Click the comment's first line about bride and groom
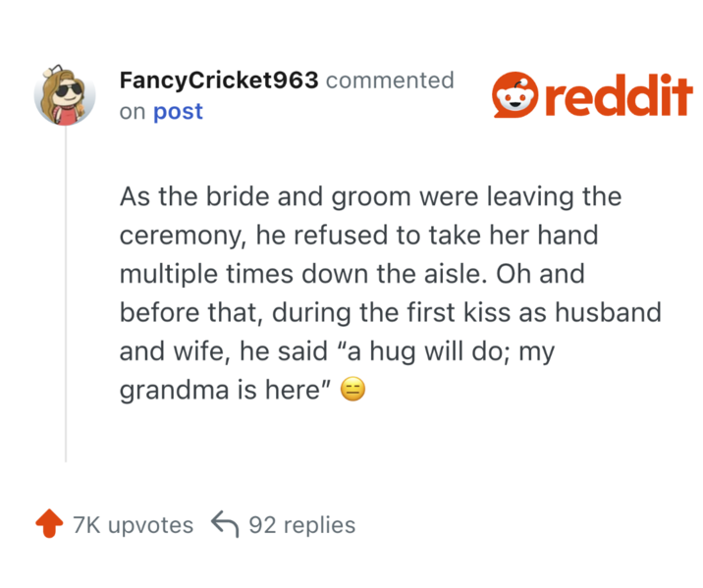Screen dimensions: 703x588 pos(370,197)
